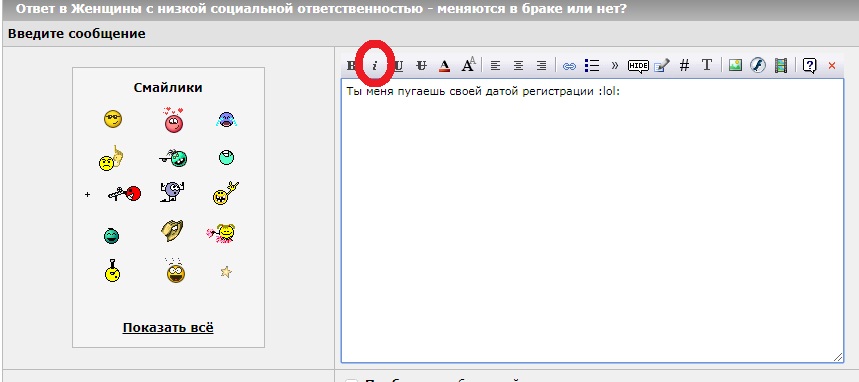Viewport: 859px width, 382px height.
Task: Apply strikethrough formatting to the text
Action: click(421, 66)
